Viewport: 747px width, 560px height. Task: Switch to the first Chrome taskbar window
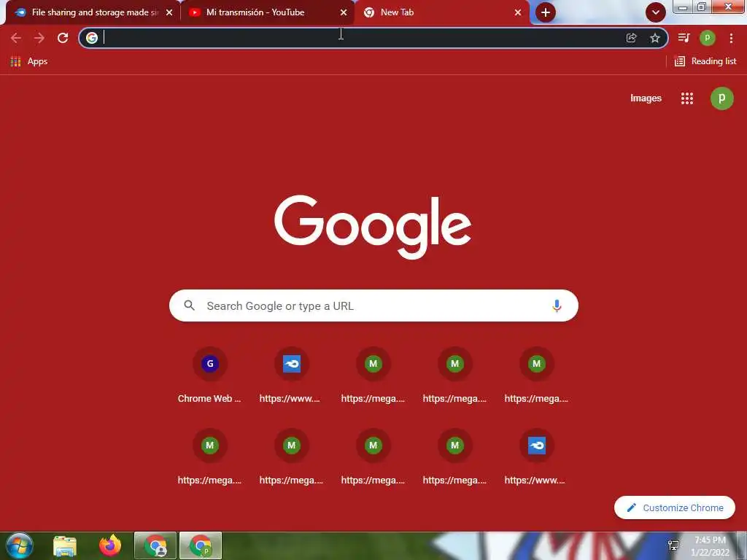click(156, 545)
